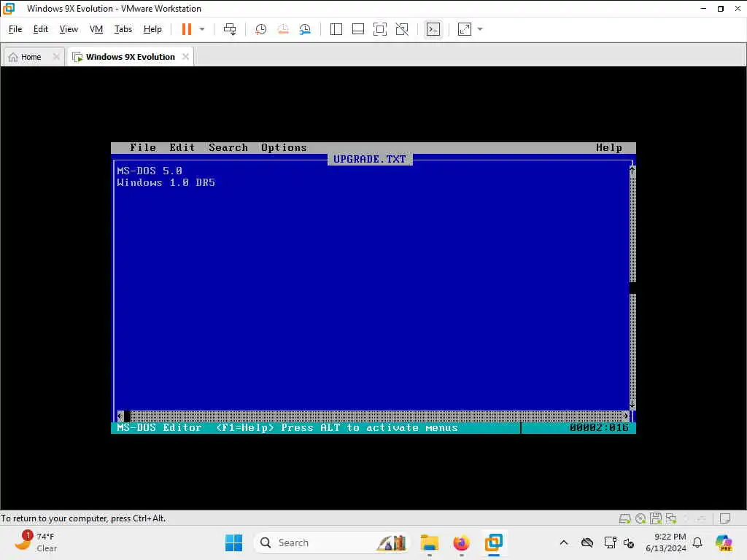Viewport: 747px width, 560px height.
Task: Click the hard disk device status icon
Action: coord(624,518)
